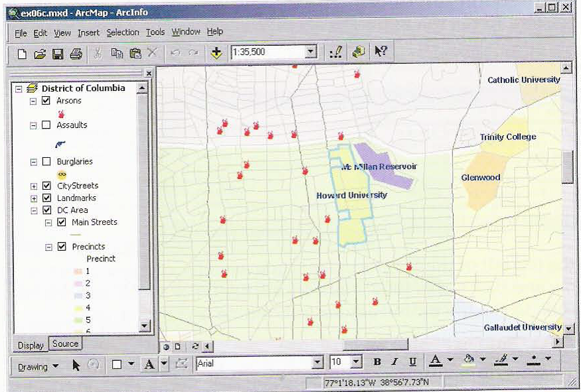Screen dimensions: 581x392
Task: Select the New Rectangle drawing tool
Action: tap(117, 365)
